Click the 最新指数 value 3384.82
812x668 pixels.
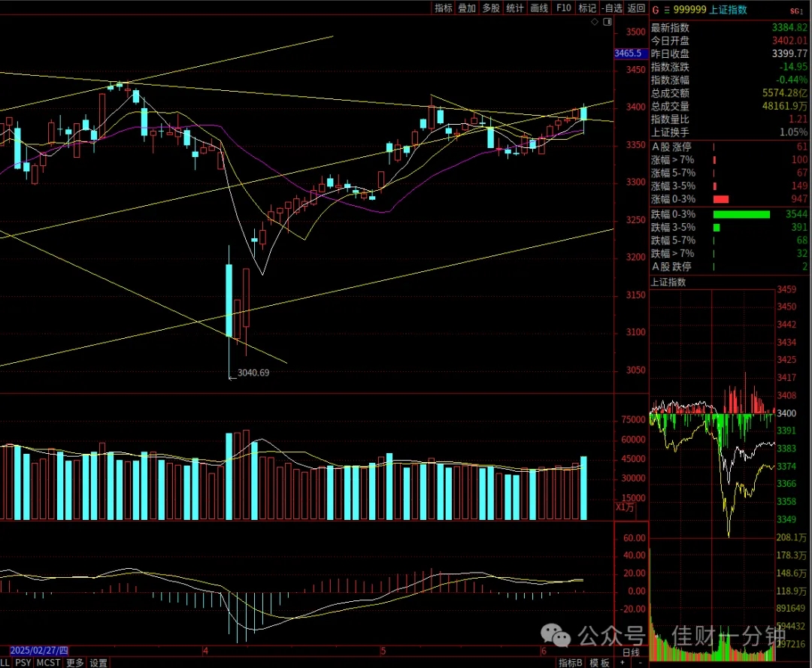789,27
